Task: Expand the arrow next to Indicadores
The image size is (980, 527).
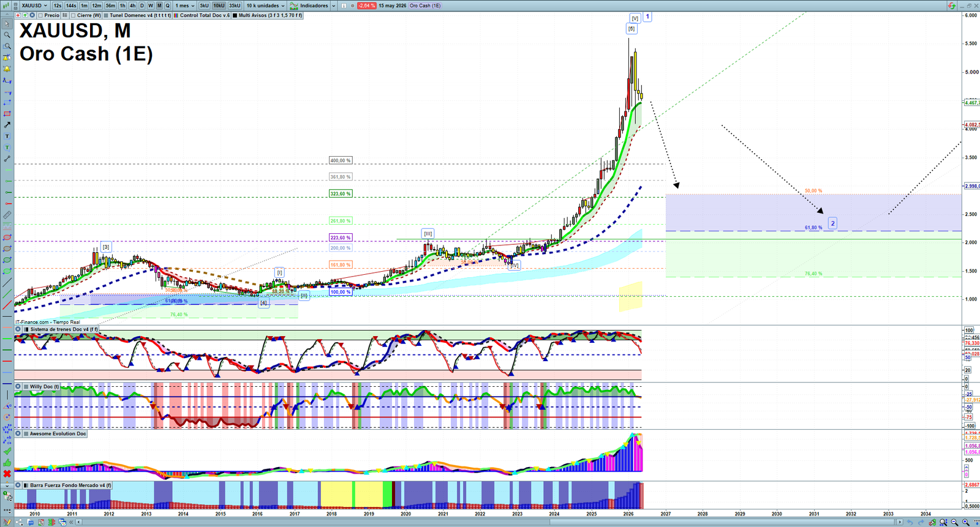Action: (x=333, y=6)
